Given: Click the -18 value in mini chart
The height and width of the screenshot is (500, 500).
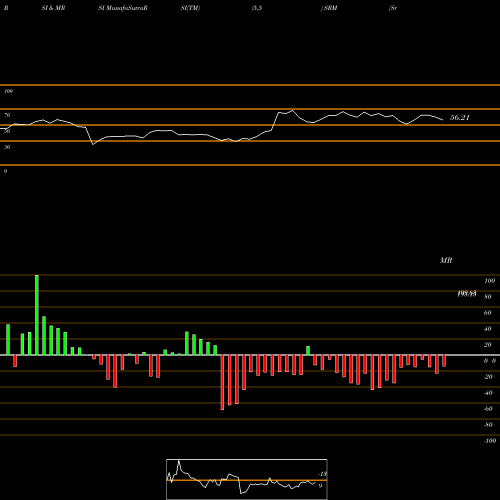Looking at the screenshot, I should [x=323, y=474].
